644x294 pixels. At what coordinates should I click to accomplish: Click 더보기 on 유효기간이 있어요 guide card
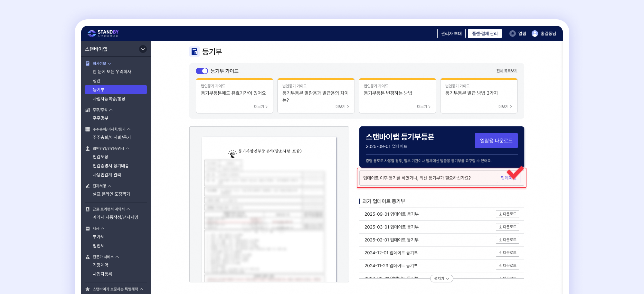point(261,107)
